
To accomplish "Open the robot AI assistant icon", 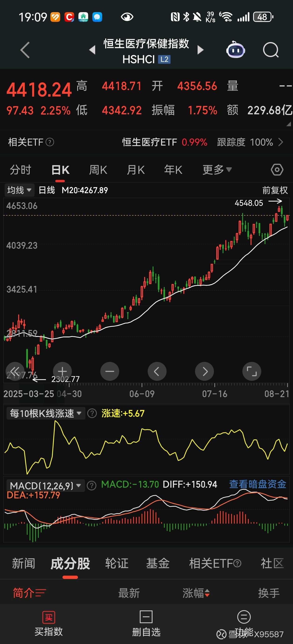I will click(x=236, y=50).
